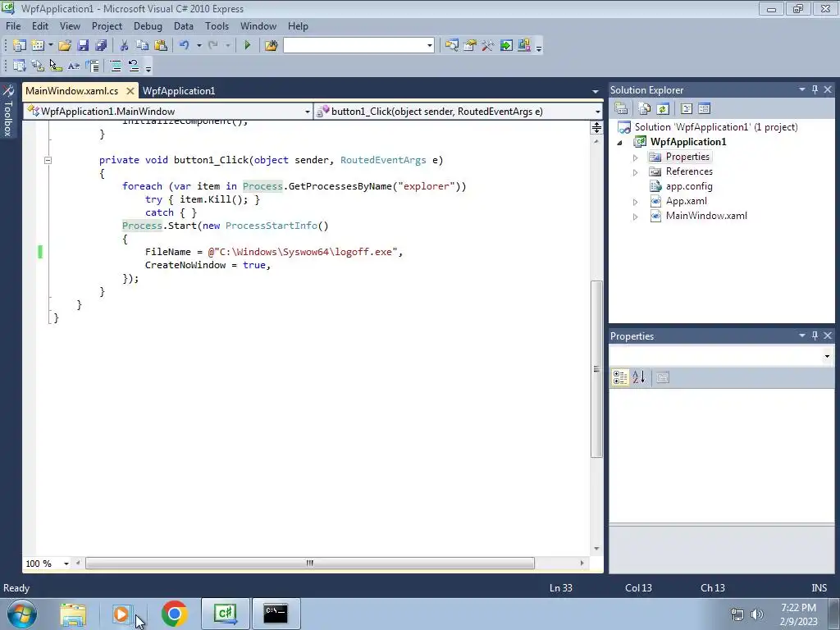Click the View Designer icon in Solution Explorer

pos(705,109)
